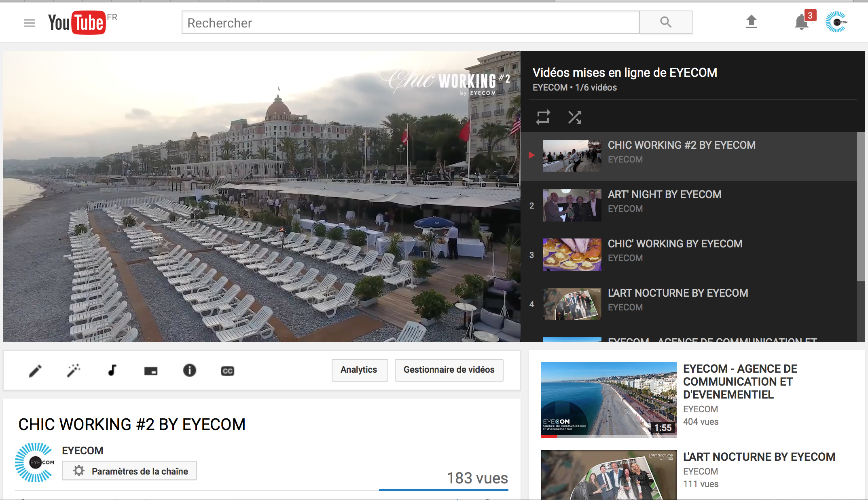Open the music note audio tool
The width and height of the screenshot is (868, 500).
point(112,370)
